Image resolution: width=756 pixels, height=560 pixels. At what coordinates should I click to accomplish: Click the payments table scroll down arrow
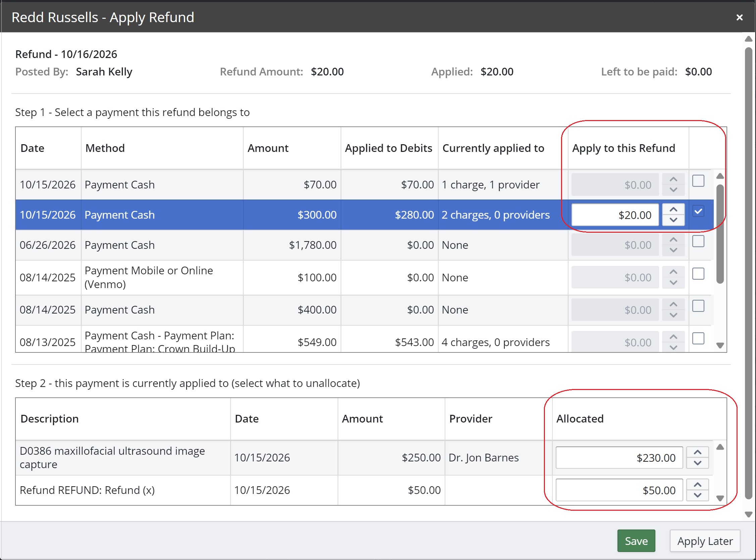click(x=720, y=345)
